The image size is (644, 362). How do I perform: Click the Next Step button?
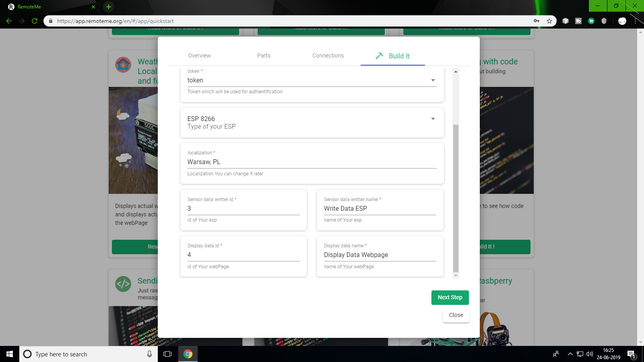pos(450,297)
